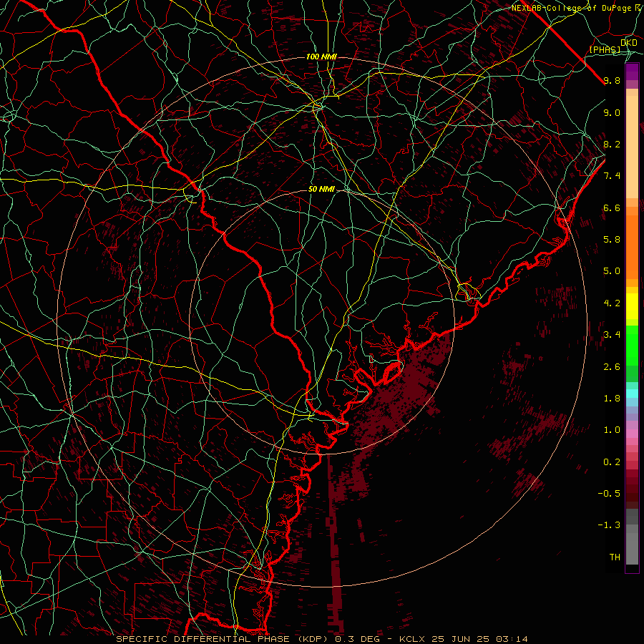Click the 9.8 scale value
This screenshot has height=644, width=644.
(x=612, y=80)
